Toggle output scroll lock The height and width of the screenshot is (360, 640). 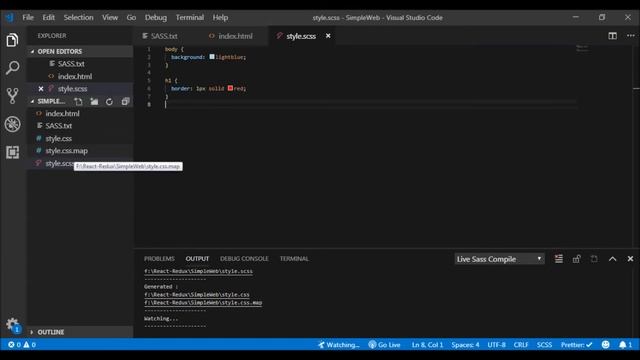click(x=576, y=259)
